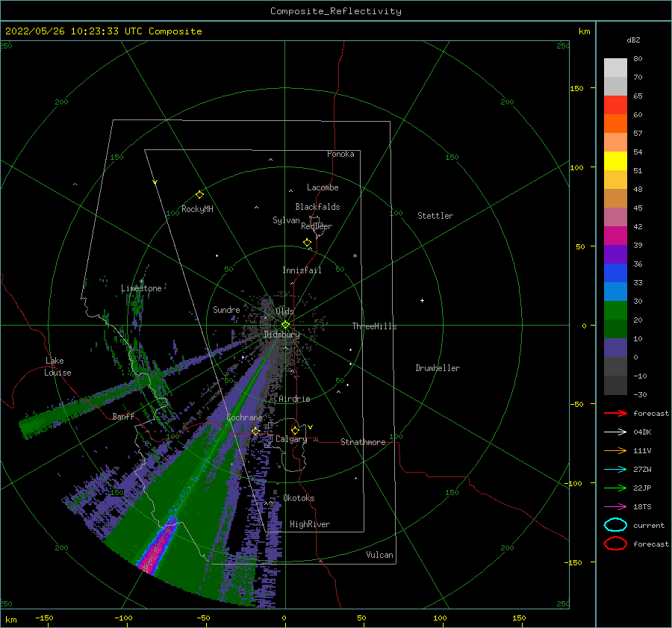
Task: Select yellow diamond marker above Calgary label
Action: (x=295, y=430)
